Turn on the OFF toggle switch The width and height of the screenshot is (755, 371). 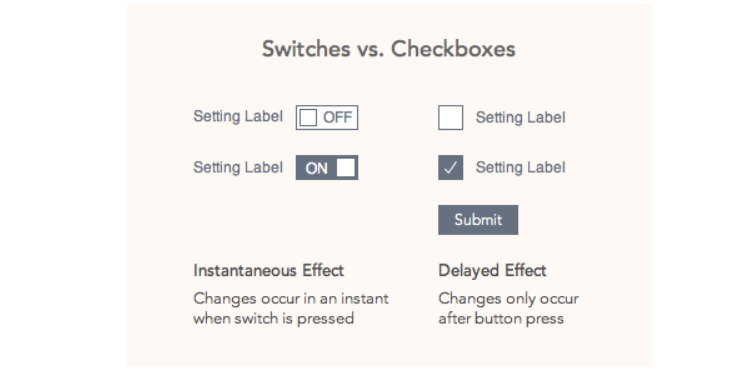pyautogui.click(x=327, y=117)
